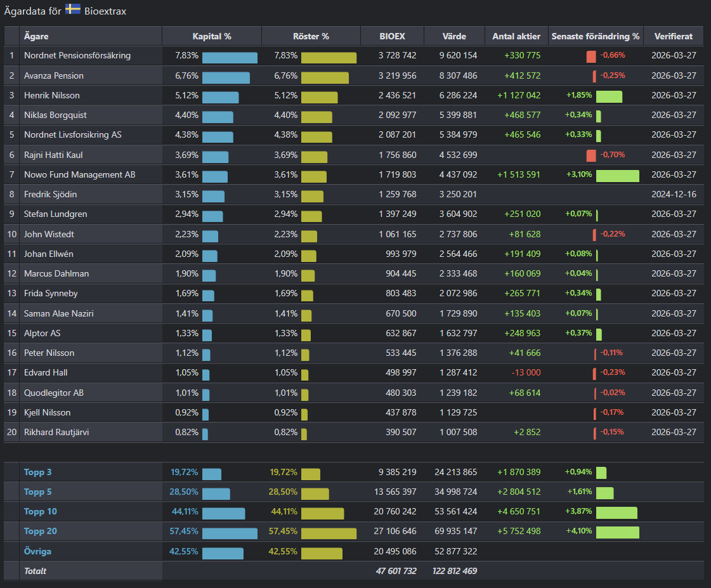Select owner Quodlegitor AB
This screenshot has width=711, height=588.
[x=53, y=393]
